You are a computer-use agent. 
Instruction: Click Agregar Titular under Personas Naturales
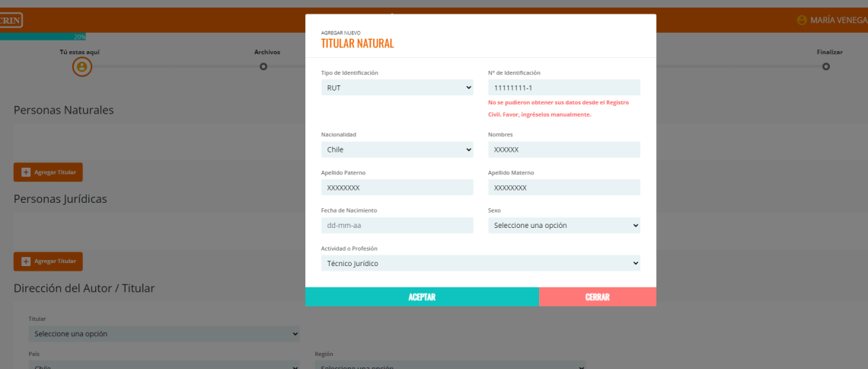[48, 172]
